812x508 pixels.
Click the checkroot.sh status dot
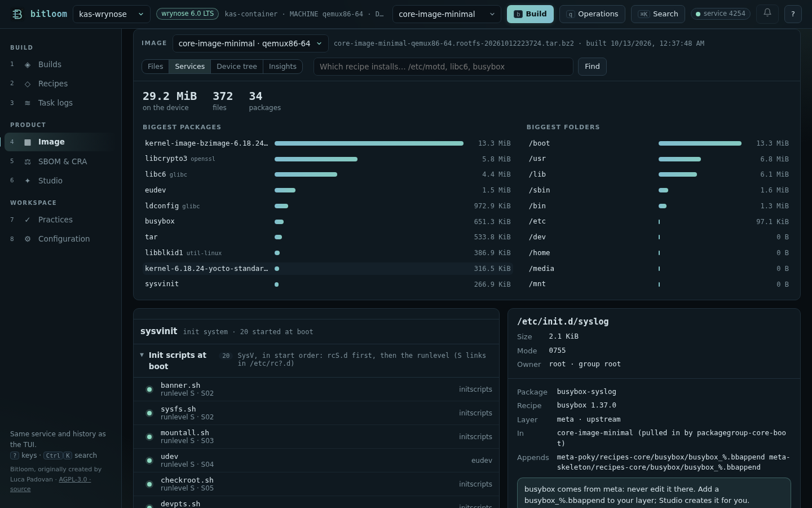[149, 484]
